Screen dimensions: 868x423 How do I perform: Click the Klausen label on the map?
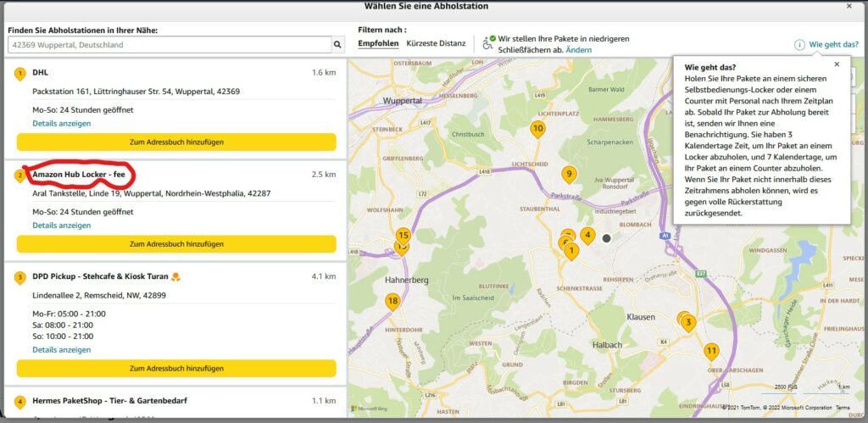click(641, 317)
